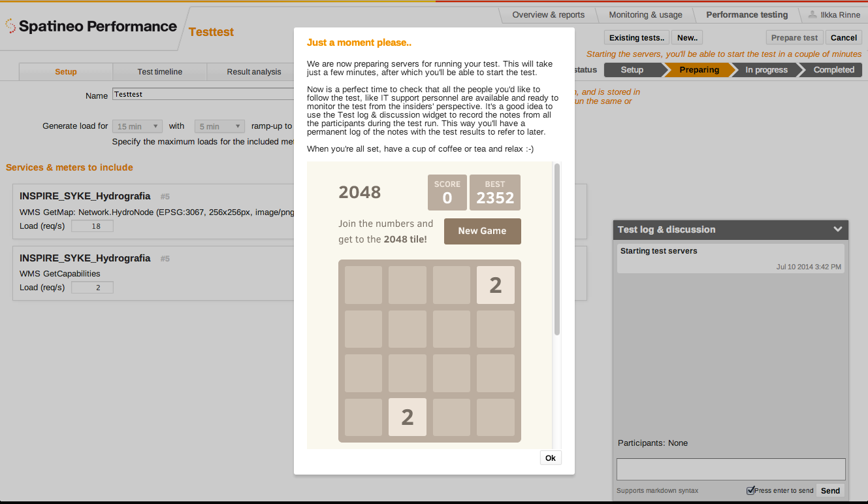Viewport: 868px width, 504px height.
Task: Collapse the Test log & discussion panel
Action: (x=837, y=229)
